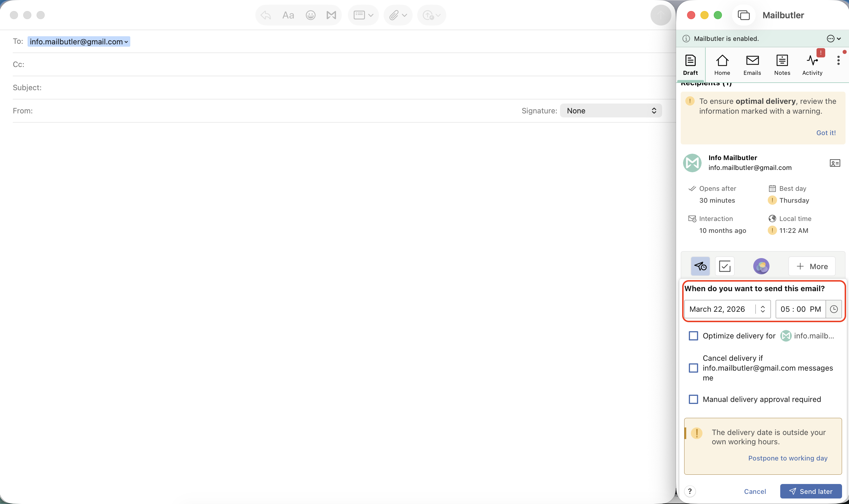The height and width of the screenshot is (504, 849).
Task: Click the Mailbutler window layout icon
Action: pos(743,15)
